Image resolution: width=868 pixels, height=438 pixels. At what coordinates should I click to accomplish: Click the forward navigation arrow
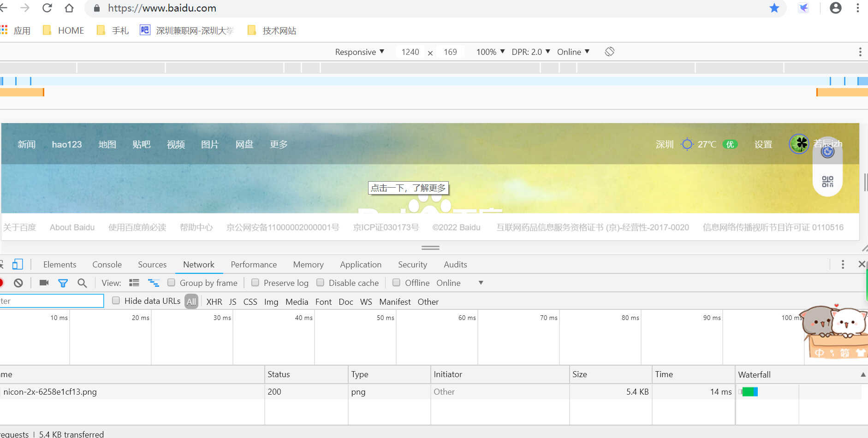pyautogui.click(x=25, y=8)
